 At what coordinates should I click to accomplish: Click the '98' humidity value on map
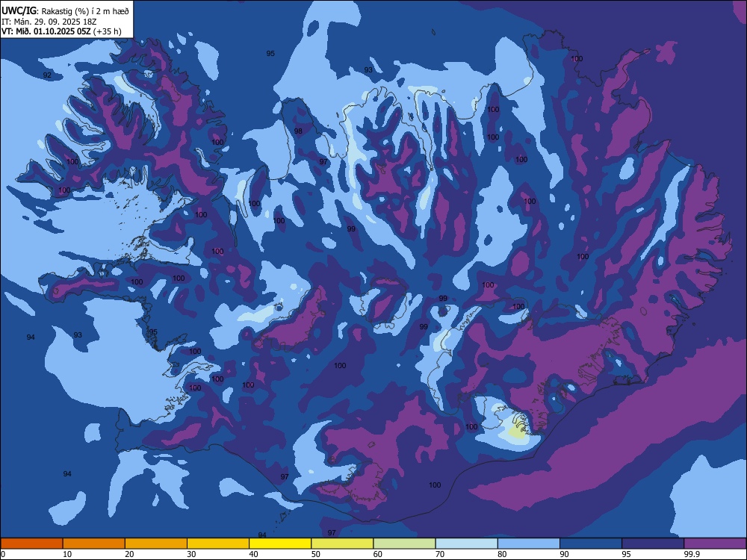click(x=298, y=131)
